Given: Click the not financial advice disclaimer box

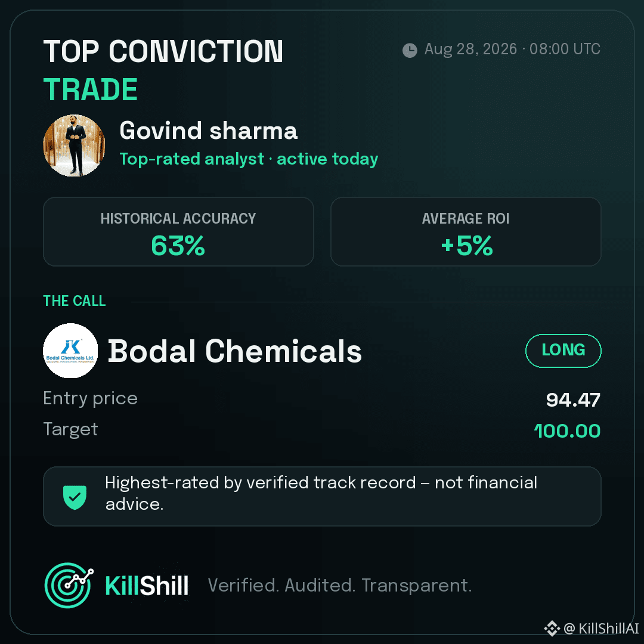Looking at the screenshot, I should (x=322, y=496).
